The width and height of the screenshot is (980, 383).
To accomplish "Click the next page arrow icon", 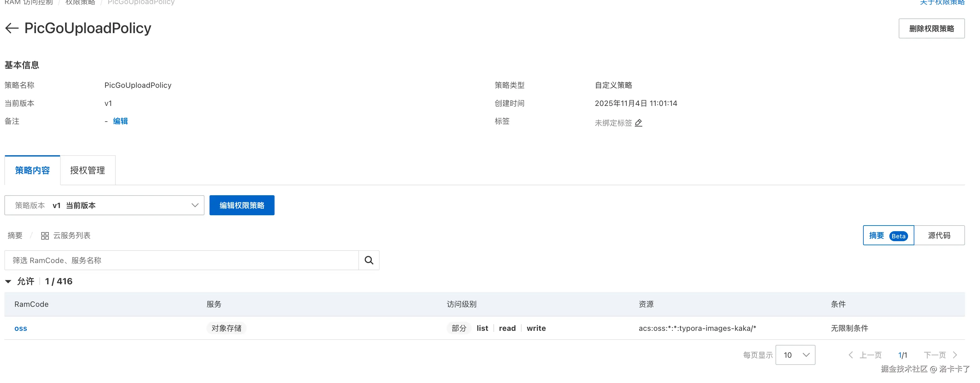I will coord(955,355).
